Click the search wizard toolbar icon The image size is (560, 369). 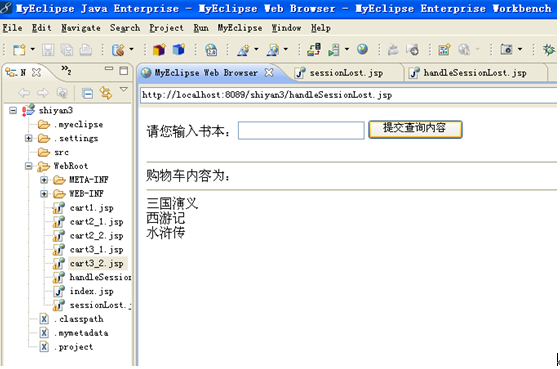(x=273, y=50)
